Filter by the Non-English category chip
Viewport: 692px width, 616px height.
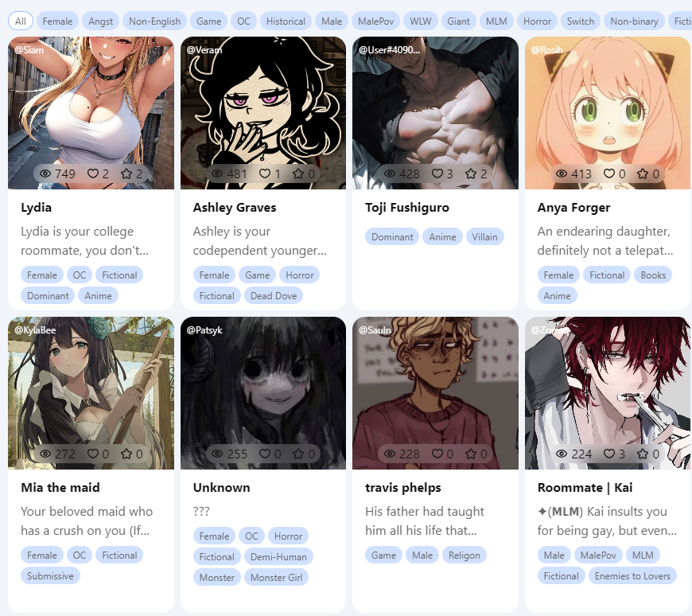[154, 21]
